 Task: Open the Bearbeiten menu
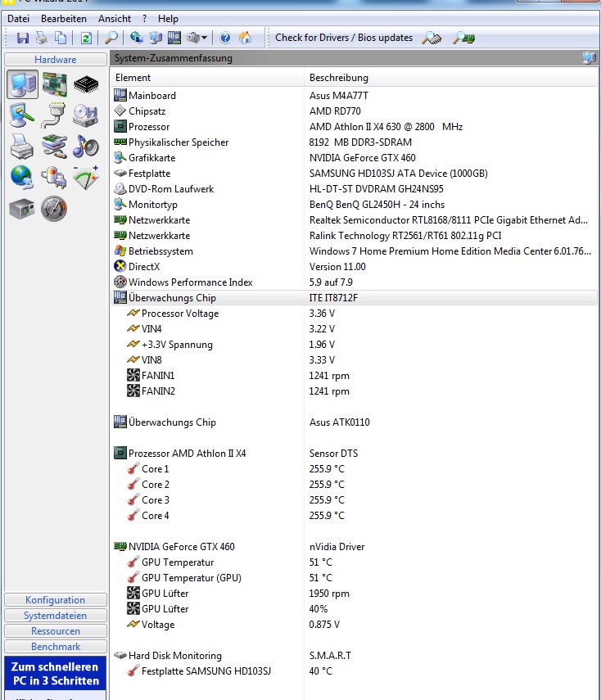click(x=64, y=19)
